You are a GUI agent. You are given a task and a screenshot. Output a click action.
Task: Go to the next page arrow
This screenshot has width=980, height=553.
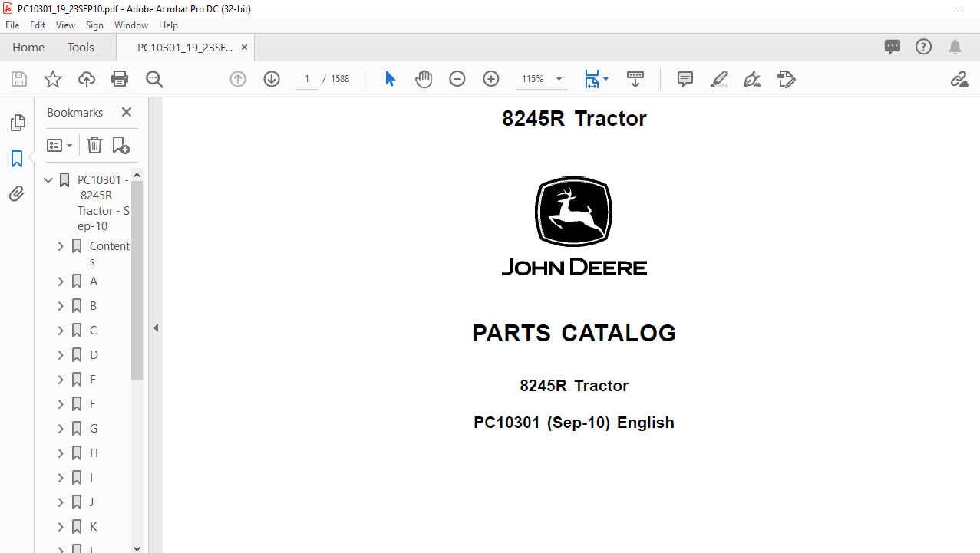272,79
